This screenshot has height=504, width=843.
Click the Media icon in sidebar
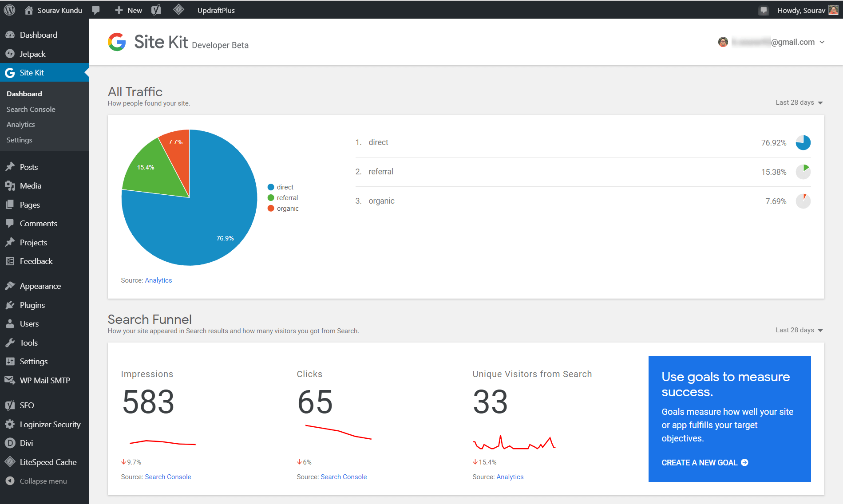(x=10, y=185)
